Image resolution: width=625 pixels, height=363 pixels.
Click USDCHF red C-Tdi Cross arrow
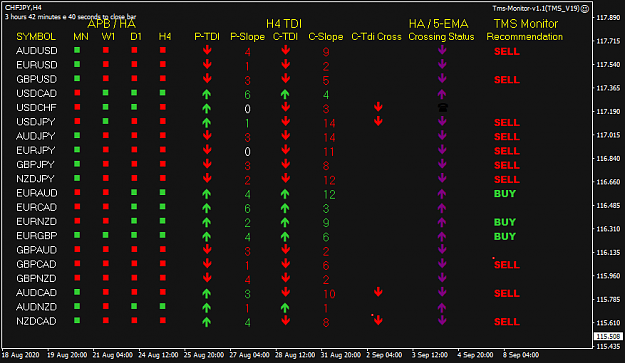click(x=378, y=107)
